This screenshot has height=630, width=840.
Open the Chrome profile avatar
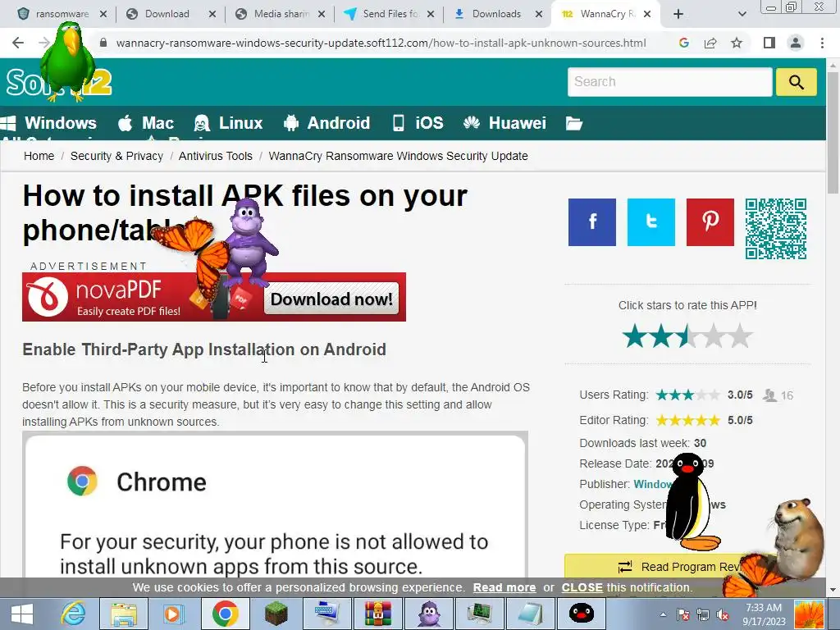tap(796, 43)
